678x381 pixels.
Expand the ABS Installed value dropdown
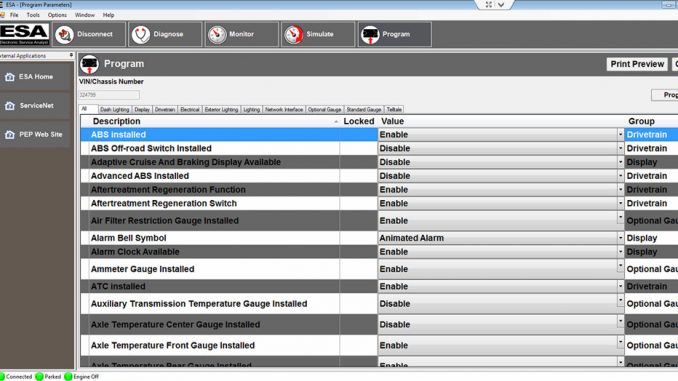click(620, 134)
